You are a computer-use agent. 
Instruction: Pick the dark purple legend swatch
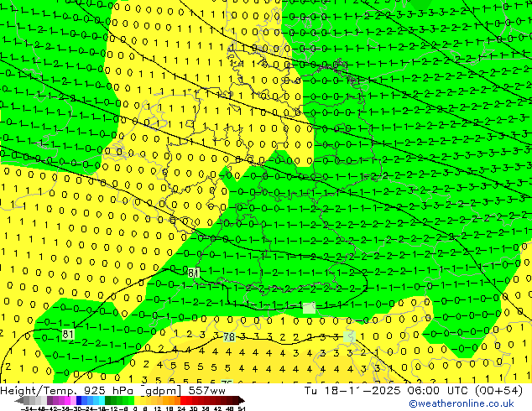(x=50, y=400)
